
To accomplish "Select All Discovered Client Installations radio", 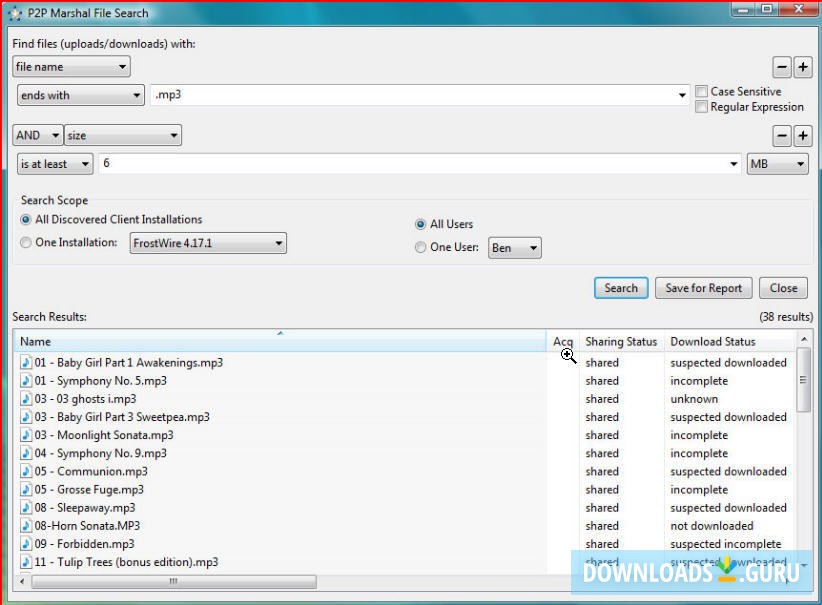I will coord(25,219).
